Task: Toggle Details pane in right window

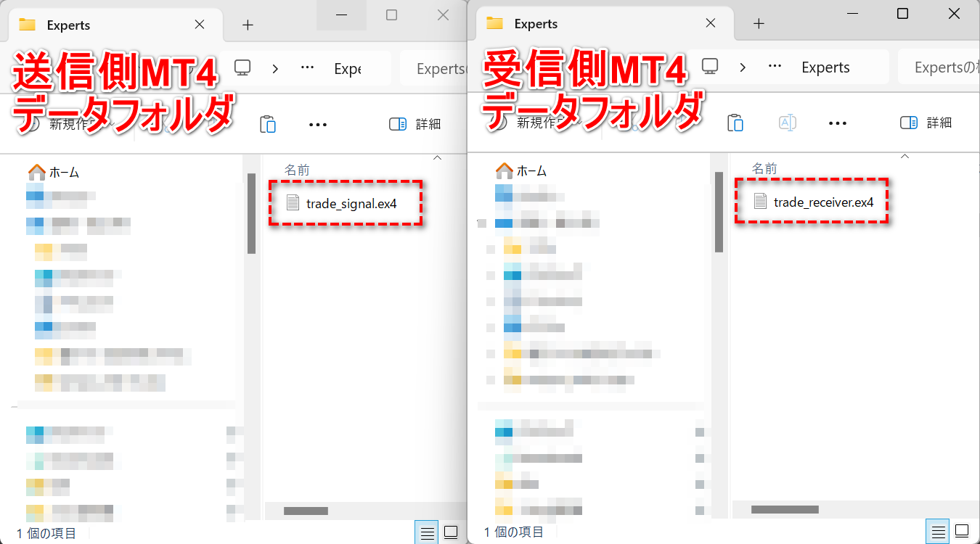Action: (x=926, y=123)
